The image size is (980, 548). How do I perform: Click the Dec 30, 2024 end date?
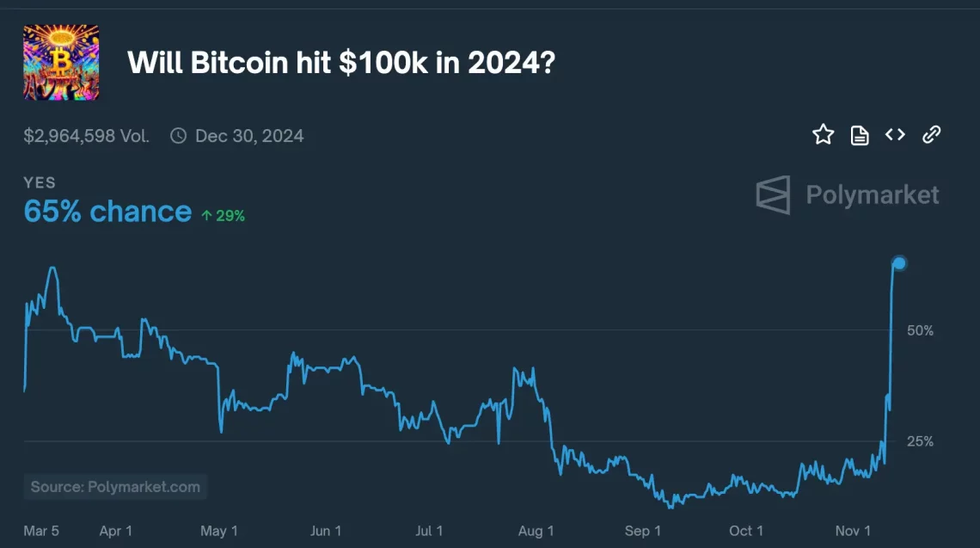point(248,136)
